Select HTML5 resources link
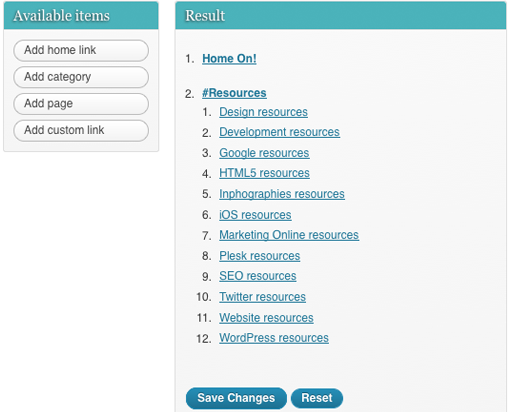This screenshot has height=412, width=510. (x=264, y=173)
